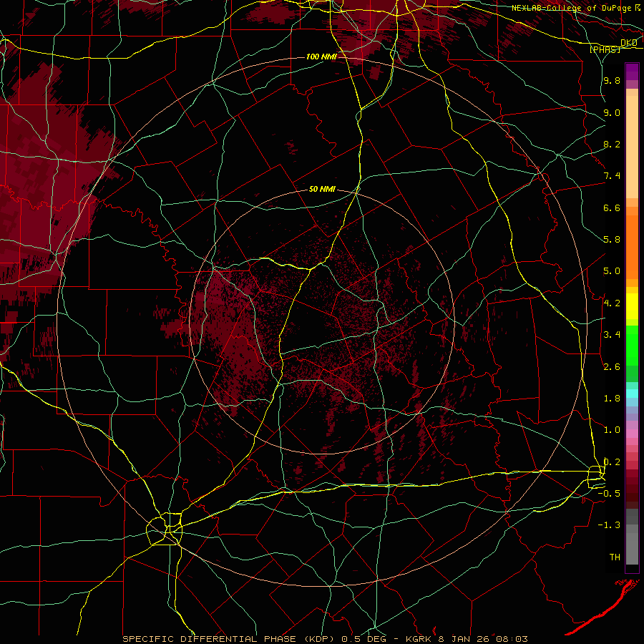The image size is (644, 644).
Task: Click the 9.0 value on the color scale
Action: [x=612, y=112]
